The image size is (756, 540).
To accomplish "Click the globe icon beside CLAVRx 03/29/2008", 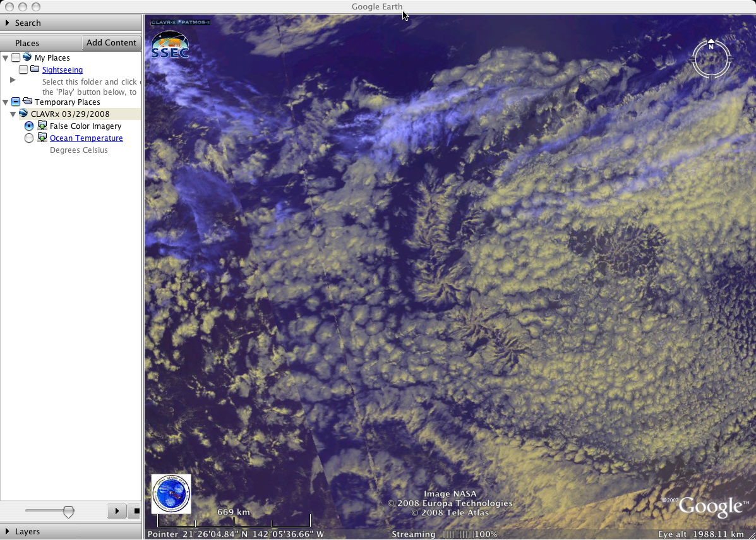I will [23, 114].
